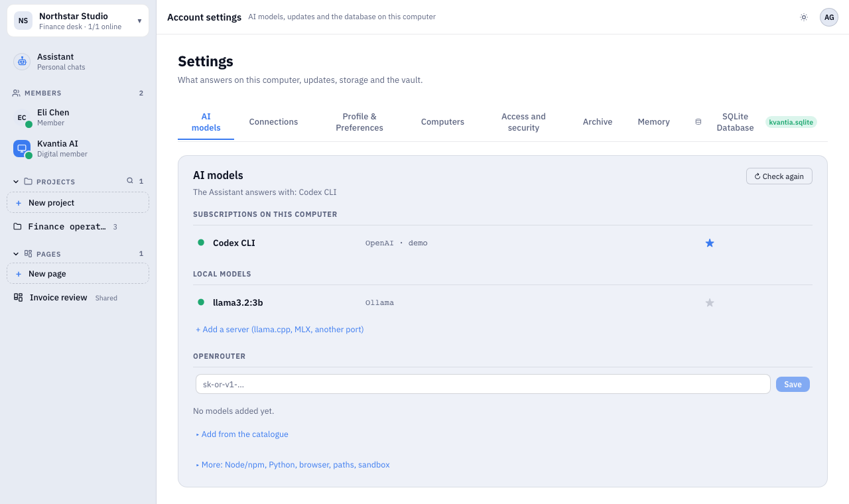Select the Codex CLI subscription row
Screen dimensions: 849x504
[x=503, y=243]
